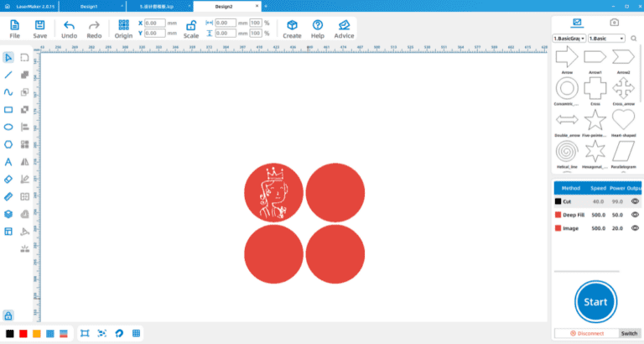
Task: Click the Advice icon
Action: 344,25
